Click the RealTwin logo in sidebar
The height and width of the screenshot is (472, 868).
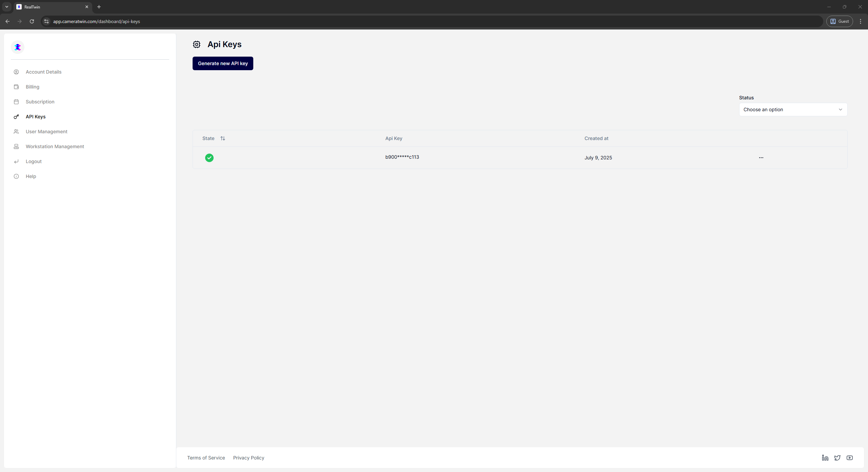click(18, 47)
